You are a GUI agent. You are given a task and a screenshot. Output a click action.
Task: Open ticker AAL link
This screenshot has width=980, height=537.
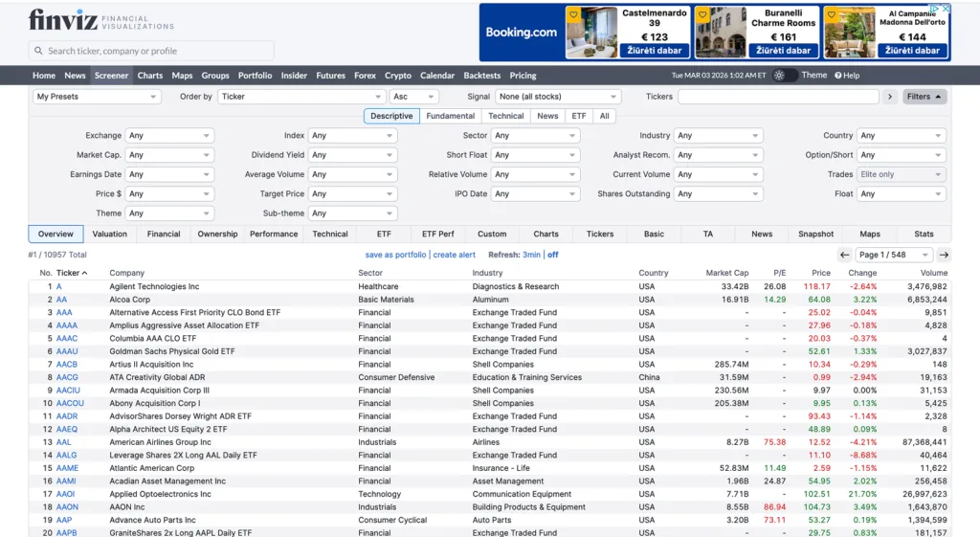(64, 442)
